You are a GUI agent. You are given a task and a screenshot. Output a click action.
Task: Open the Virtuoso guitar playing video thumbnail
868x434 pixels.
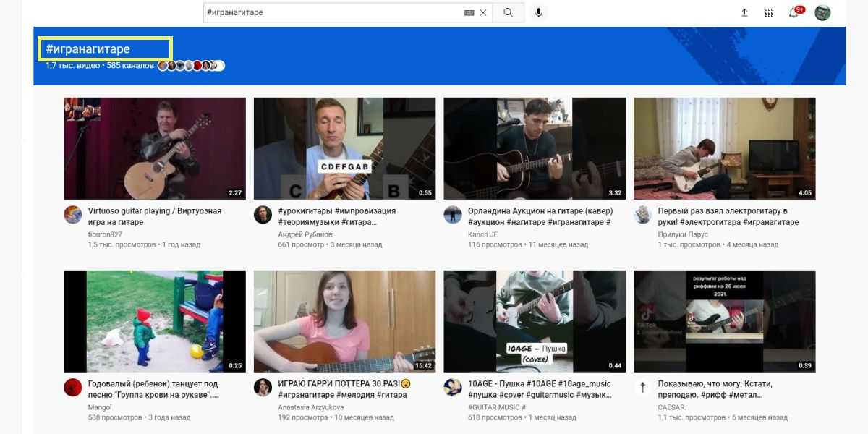155,148
